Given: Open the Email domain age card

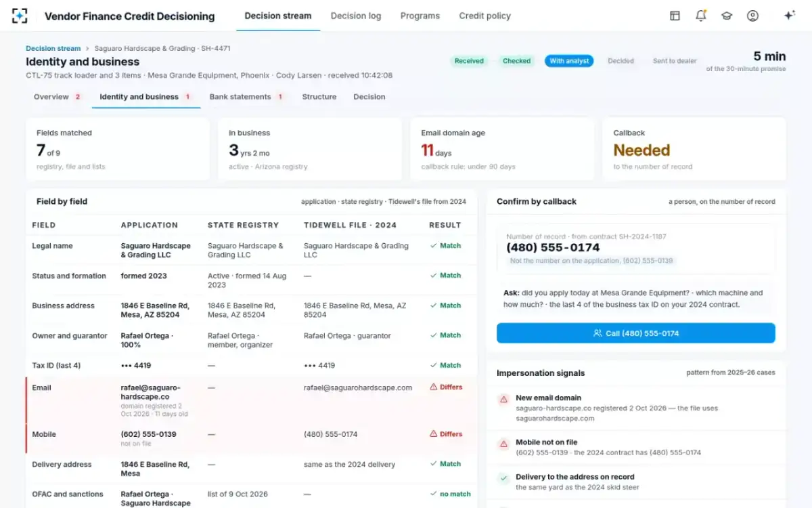Looking at the screenshot, I should (x=502, y=149).
